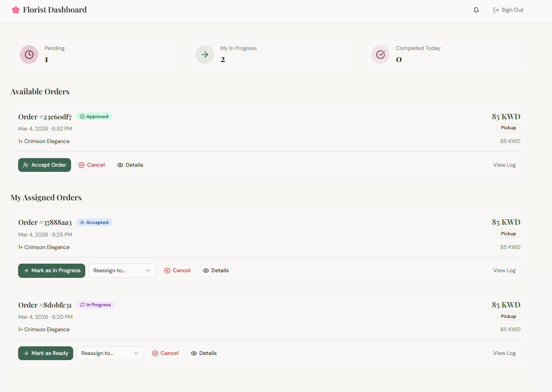Click the Available Orders heading
Image resolution: width=552 pixels, height=392 pixels.
point(40,91)
